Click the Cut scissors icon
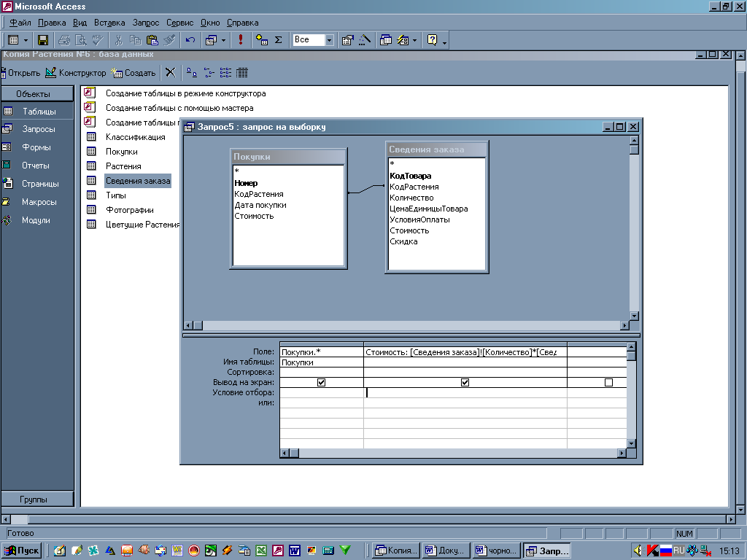 pyautogui.click(x=119, y=40)
